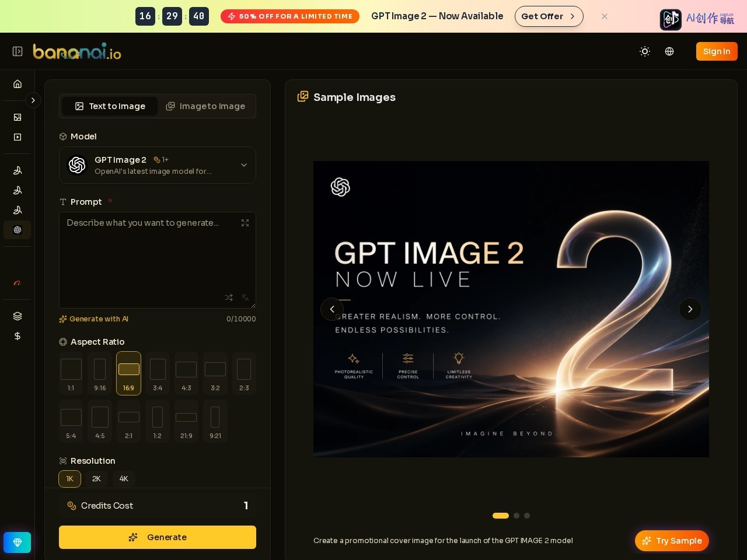Select the 2:3 aspect ratio
747x560 pixels.
click(x=244, y=373)
